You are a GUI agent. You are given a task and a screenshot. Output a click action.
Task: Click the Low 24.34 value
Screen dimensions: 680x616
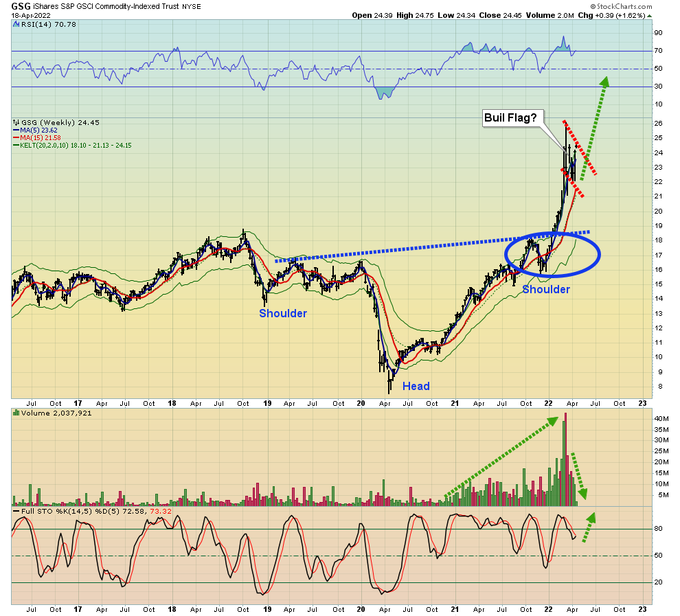pos(456,16)
